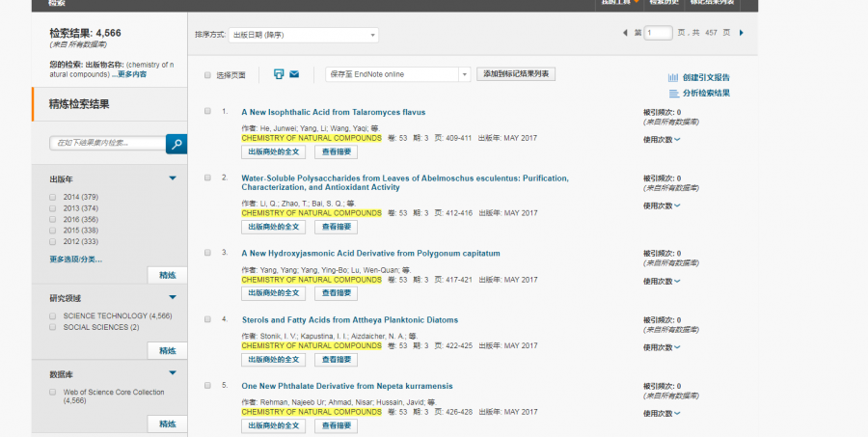The image size is (868, 437).
Task: Open title A New Isophthalic Acid from Talaromyces flavus
Action: pos(334,112)
